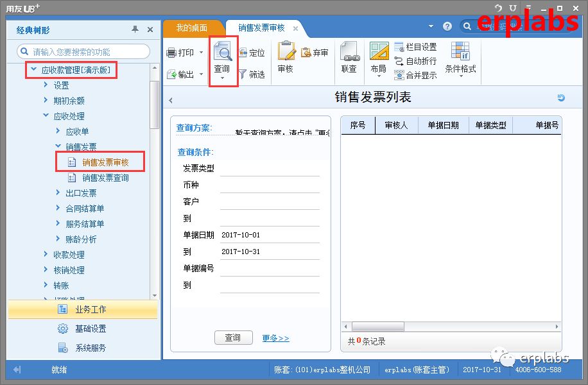Click the 更多>> link
Screen dimensions: 588x385
coord(275,338)
